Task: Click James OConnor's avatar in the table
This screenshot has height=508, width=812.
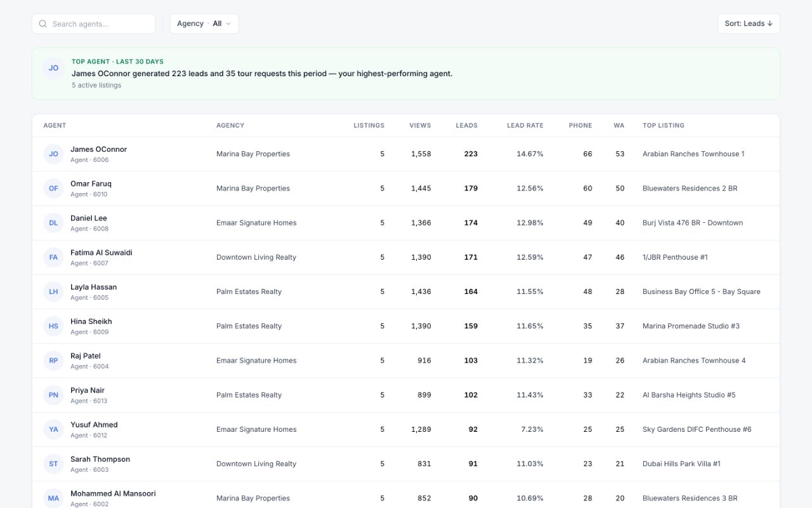Action: (53, 154)
